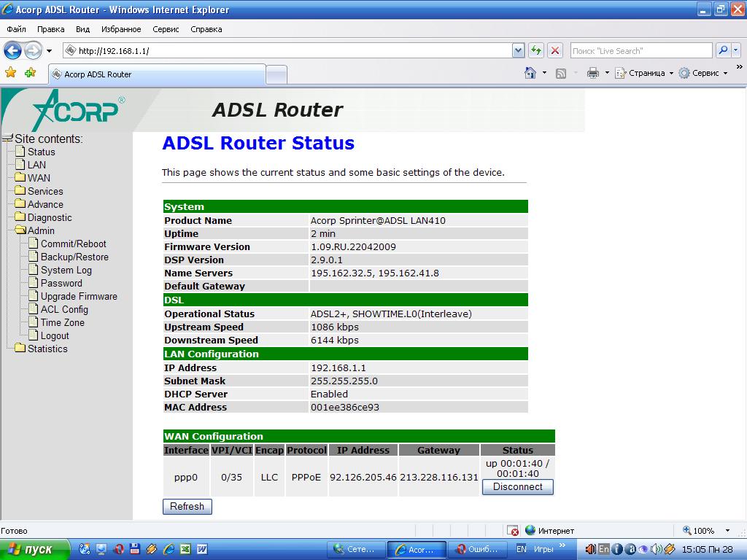
Task: Open the Upgrade Firmware page link
Action: click(78, 296)
